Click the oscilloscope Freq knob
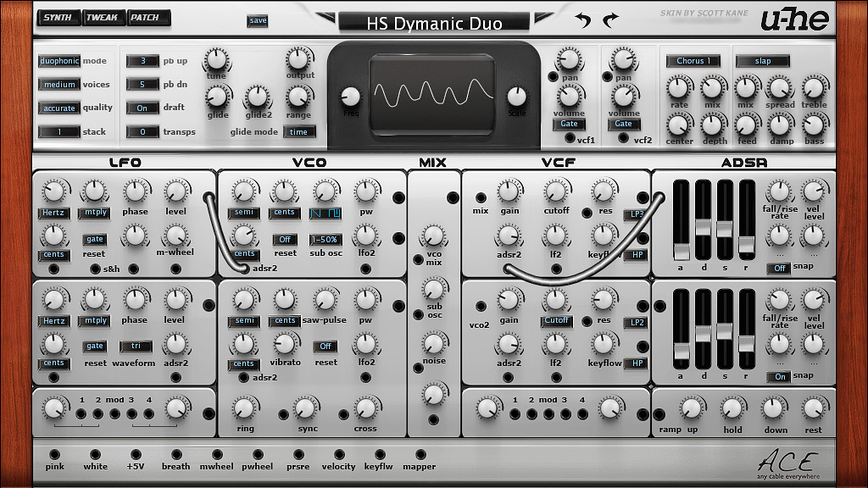Screen dimensions: 868x488 pos(350,97)
